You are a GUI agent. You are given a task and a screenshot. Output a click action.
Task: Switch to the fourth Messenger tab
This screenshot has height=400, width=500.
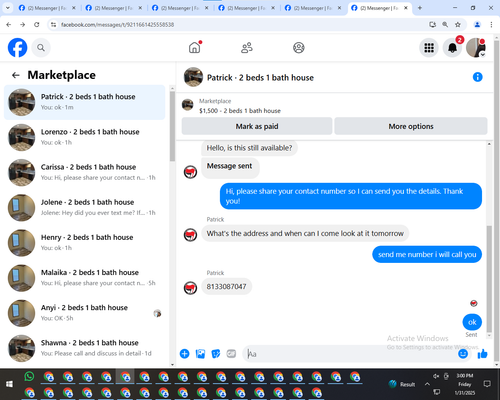click(246, 8)
